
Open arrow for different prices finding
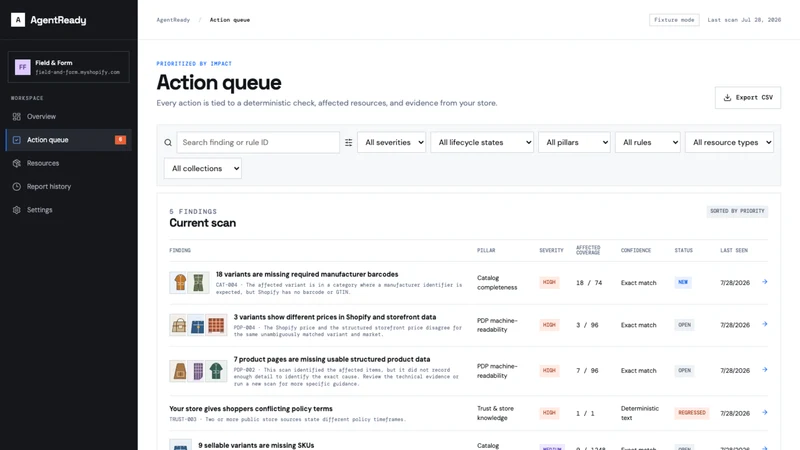[x=765, y=324]
